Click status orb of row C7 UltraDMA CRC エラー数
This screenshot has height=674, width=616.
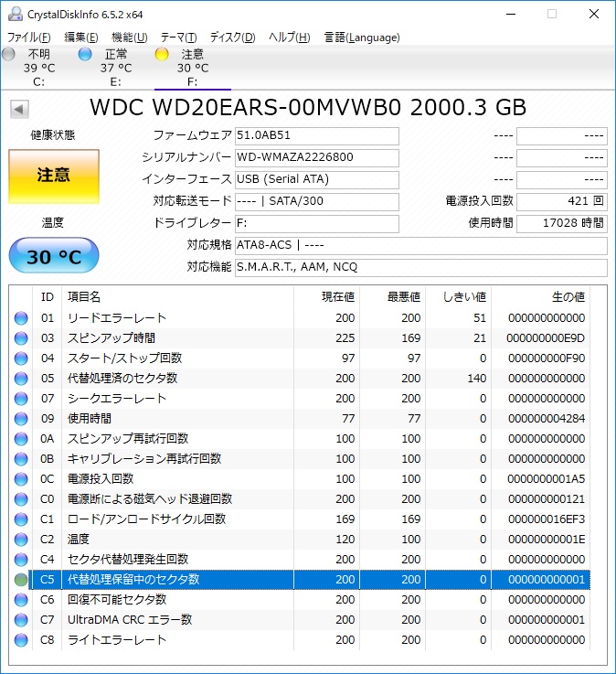[x=21, y=620]
